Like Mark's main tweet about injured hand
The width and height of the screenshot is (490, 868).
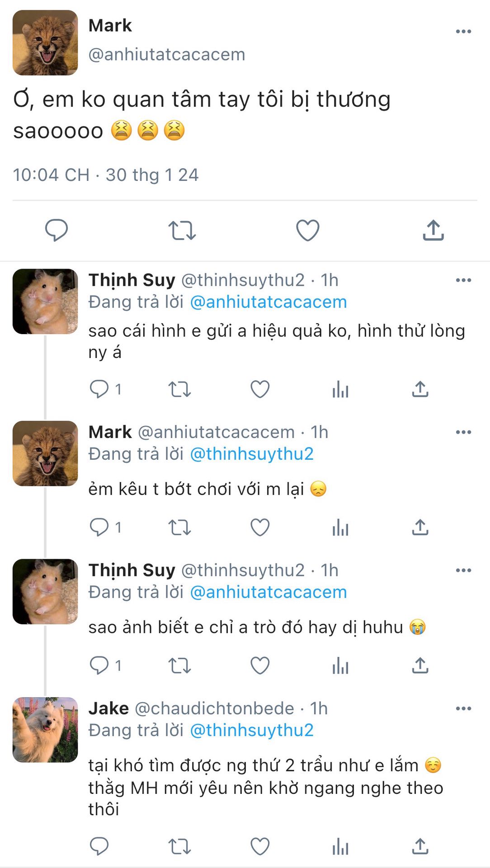pyautogui.click(x=307, y=230)
